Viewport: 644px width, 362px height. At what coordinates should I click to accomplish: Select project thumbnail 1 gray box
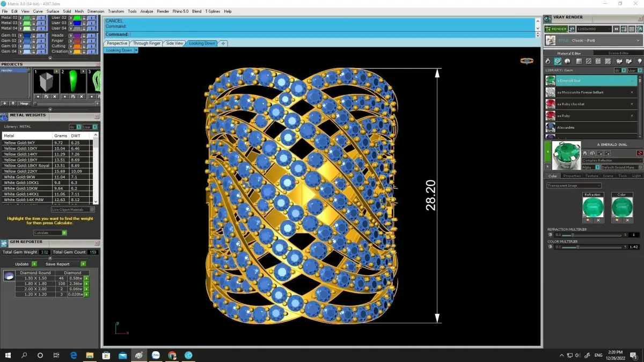click(x=46, y=82)
